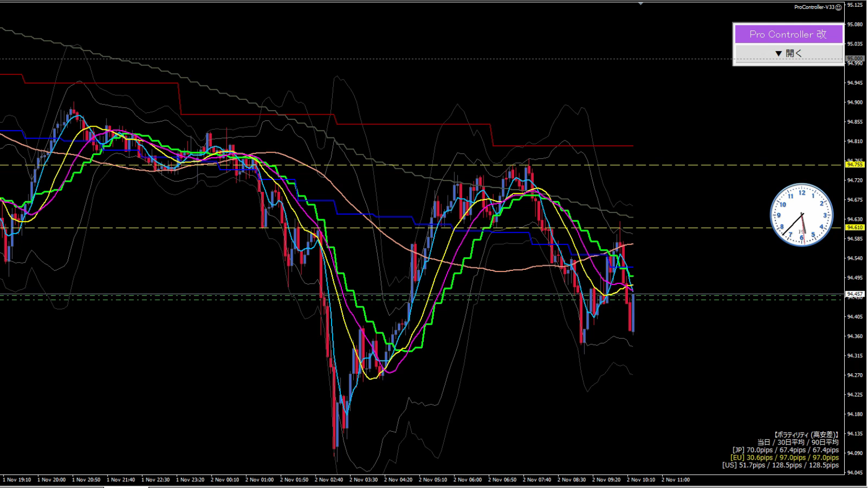Viewport: 868px width, 488px height.
Task: Click the 【ボラティリティ (高安差)】 heading text
Action: 806,435
